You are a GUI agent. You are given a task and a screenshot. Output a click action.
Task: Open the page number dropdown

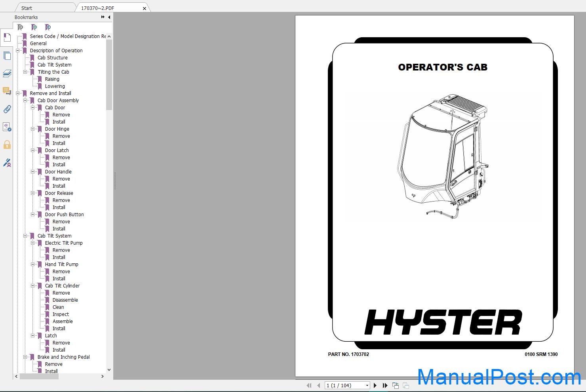pyautogui.click(x=367, y=385)
